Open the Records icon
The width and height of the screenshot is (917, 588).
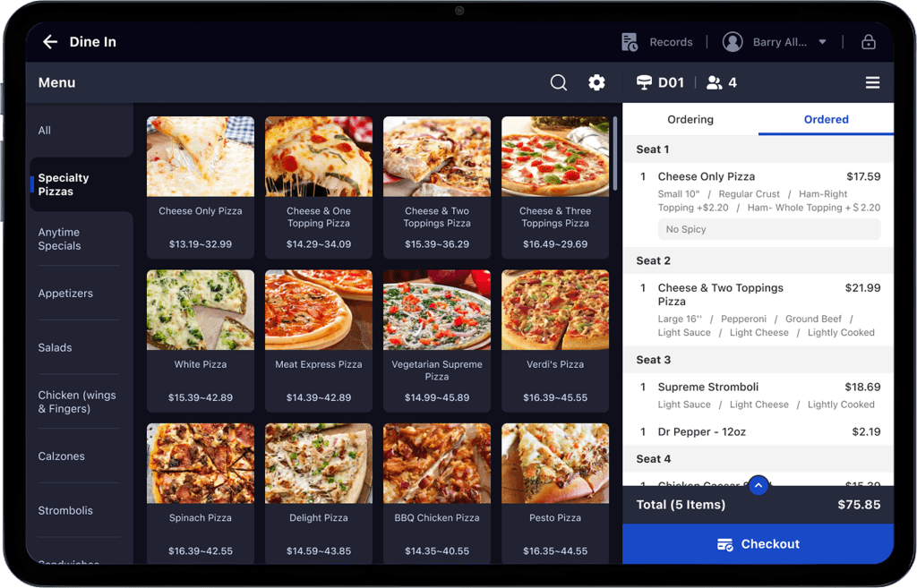pos(630,42)
